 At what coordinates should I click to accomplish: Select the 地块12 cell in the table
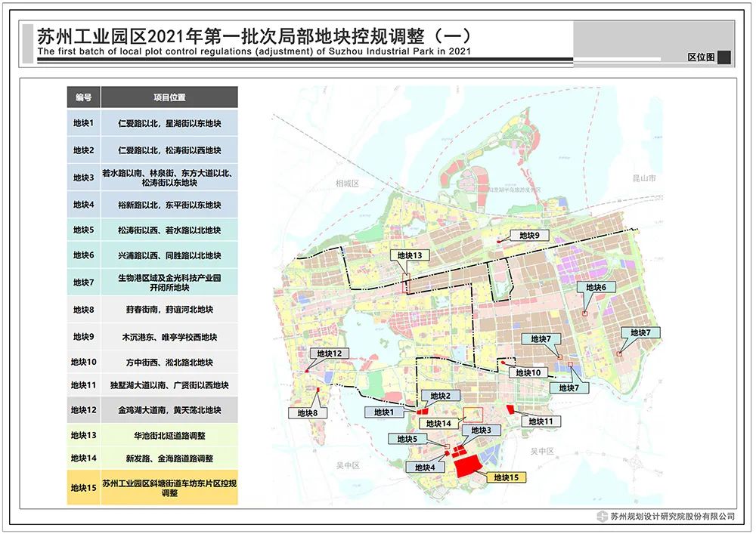(x=83, y=410)
